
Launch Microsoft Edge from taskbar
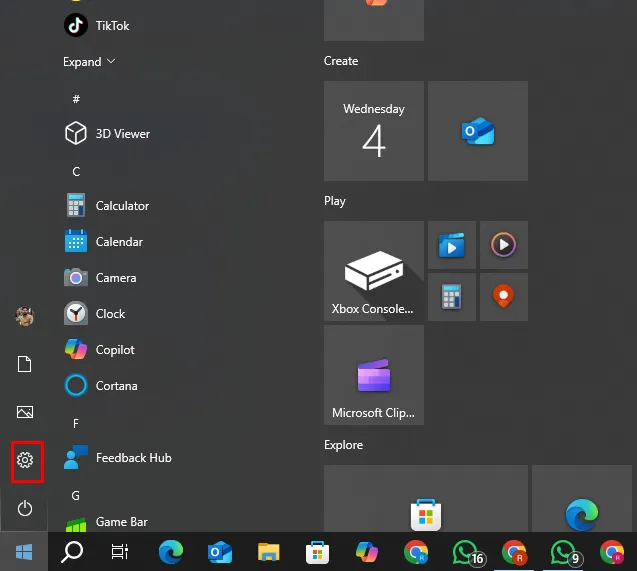click(171, 552)
